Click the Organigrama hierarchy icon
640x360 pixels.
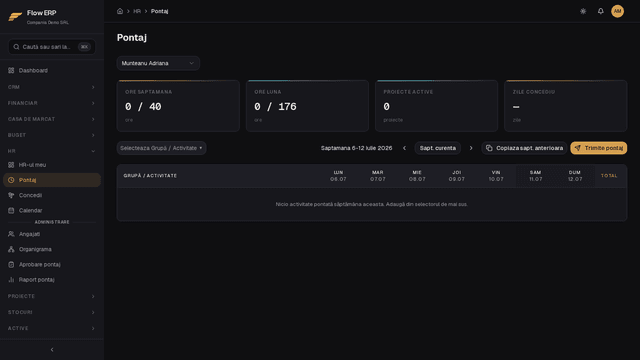(x=11, y=249)
